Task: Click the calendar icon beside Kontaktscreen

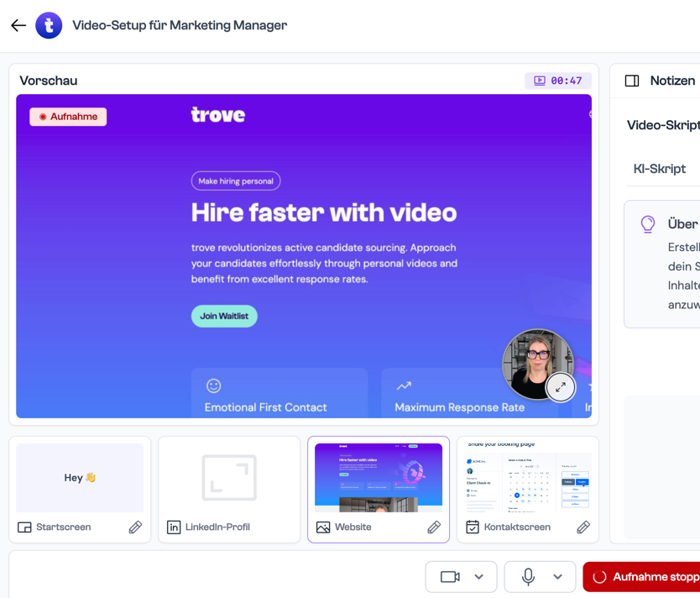Action: tap(473, 527)
